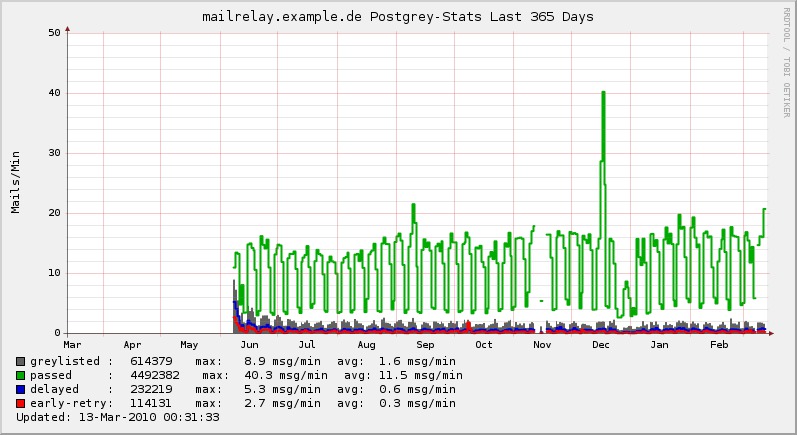Click the 'Aug' x-axis month label

point(366,345)
